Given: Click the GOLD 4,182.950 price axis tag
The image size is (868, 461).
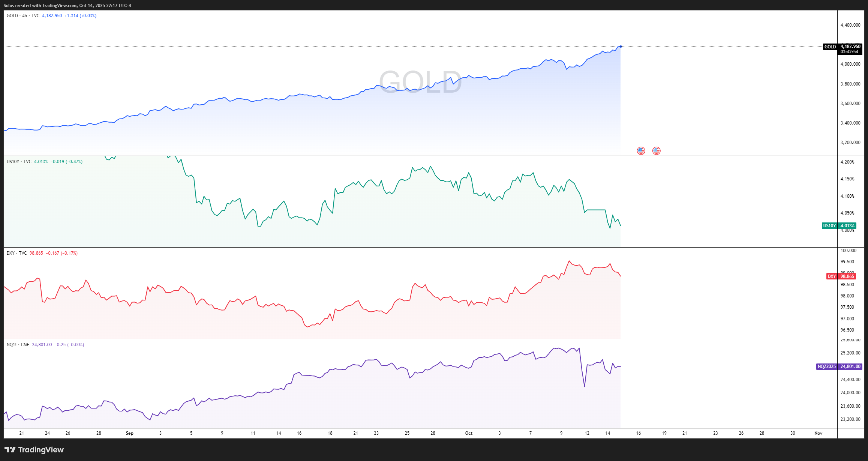Looking at the screenshot, I should pos(843,47).
